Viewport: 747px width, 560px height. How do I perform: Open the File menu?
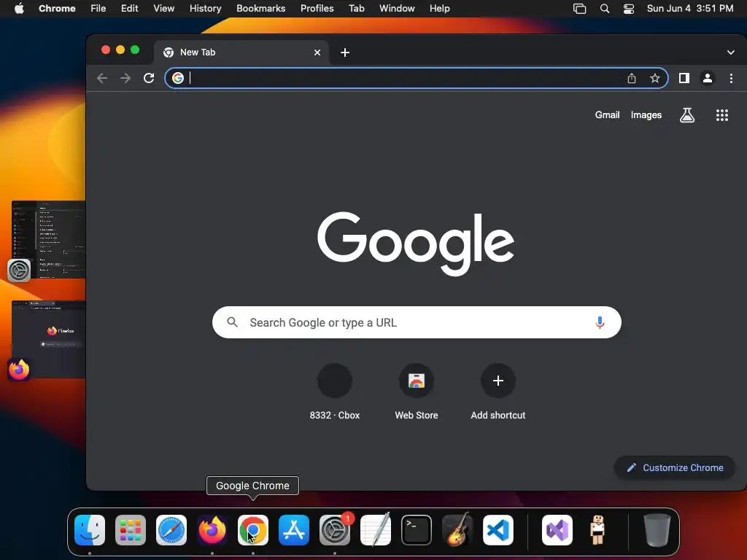[98, 8]
